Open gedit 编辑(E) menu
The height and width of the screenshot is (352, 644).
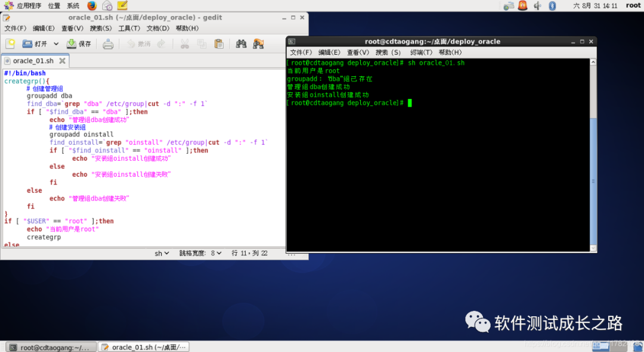[x=44, y=29]
